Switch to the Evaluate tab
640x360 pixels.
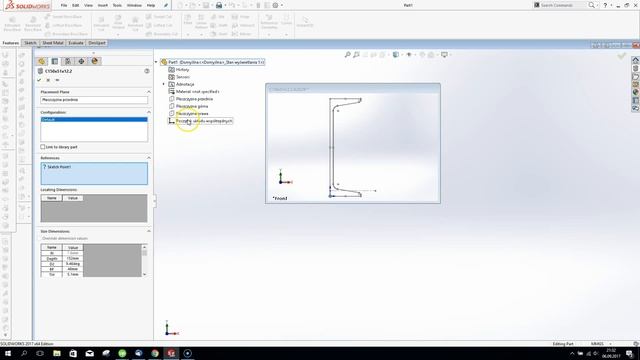point(76,43)
